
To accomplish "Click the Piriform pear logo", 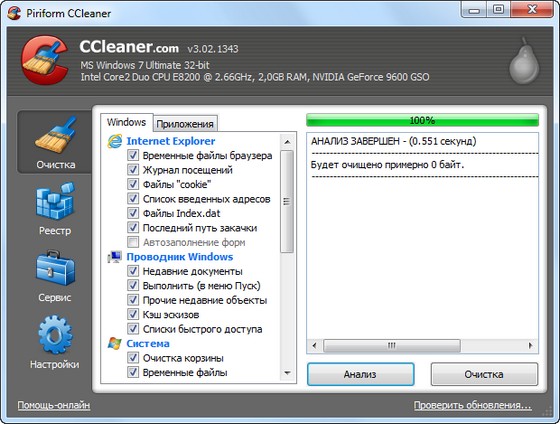I will pyautogui.click(x=524, y=61).
